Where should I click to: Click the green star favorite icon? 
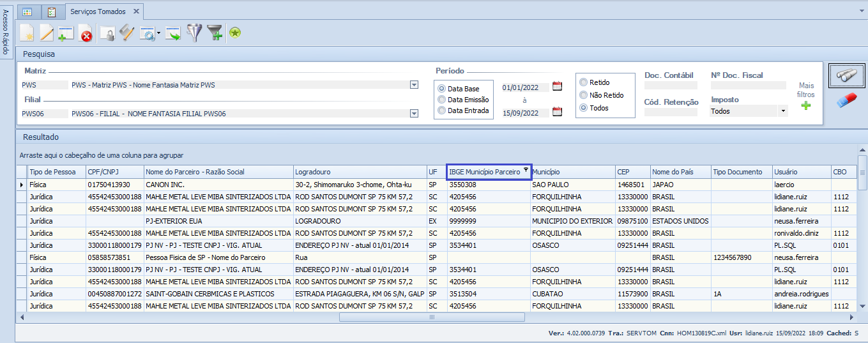[x=235, y=33]
